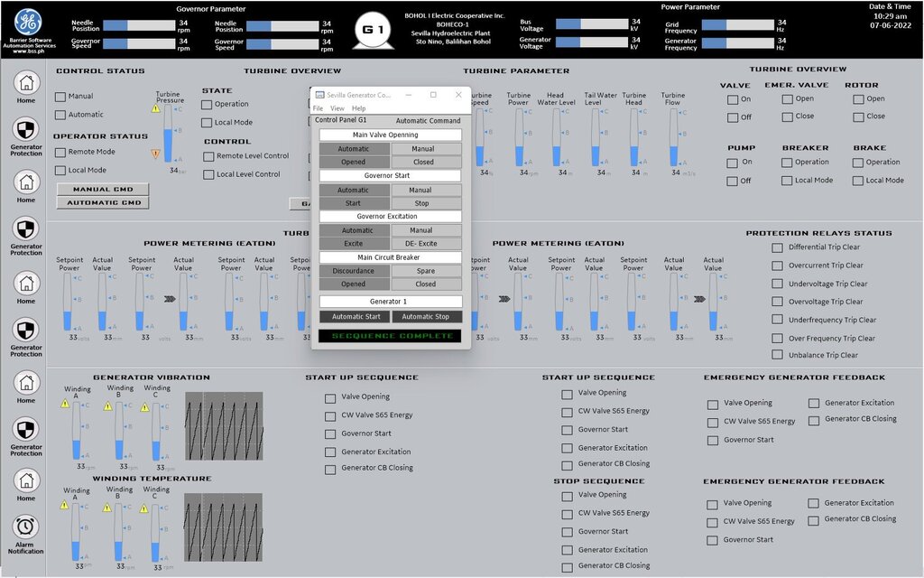Click the yellow warning icon beside Turbine Pressure

click(x=155, y=108)
